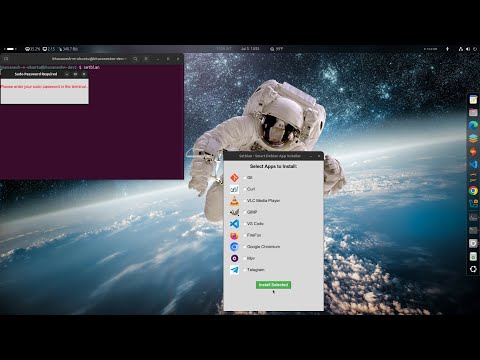Tick the Google Chromium checkbox
Image resolution: width=480 pixels, height=360 pixels.
tap(245, 247)
